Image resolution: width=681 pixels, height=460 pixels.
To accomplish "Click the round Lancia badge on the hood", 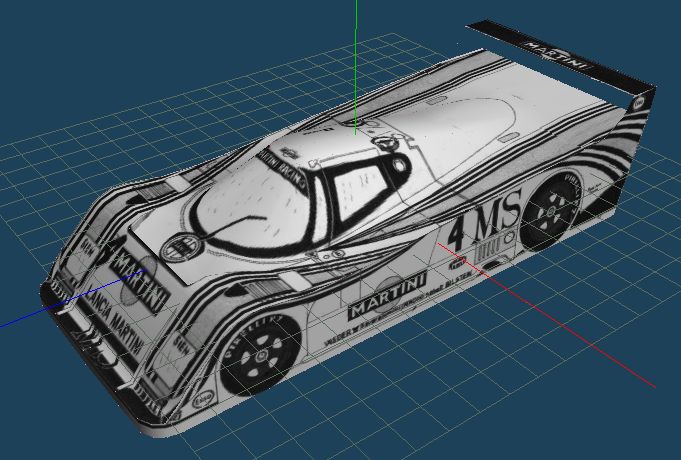I will (x=182, y=248).
